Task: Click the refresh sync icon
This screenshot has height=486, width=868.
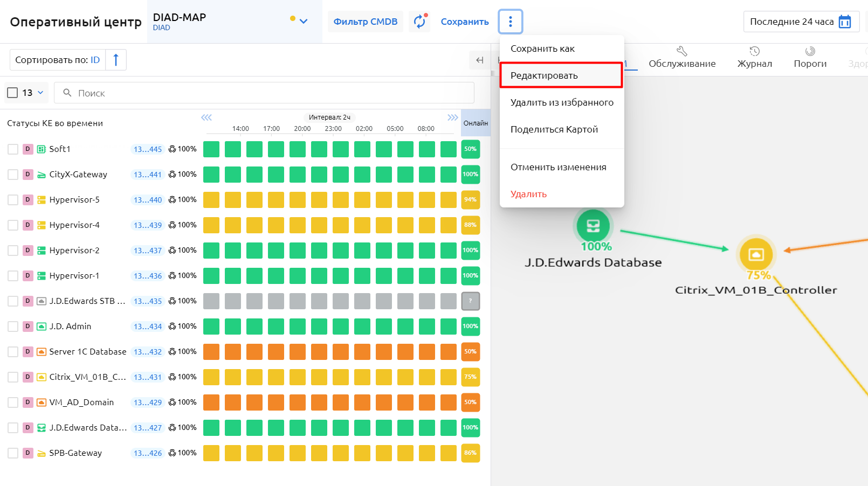Action: click(419, 22)
